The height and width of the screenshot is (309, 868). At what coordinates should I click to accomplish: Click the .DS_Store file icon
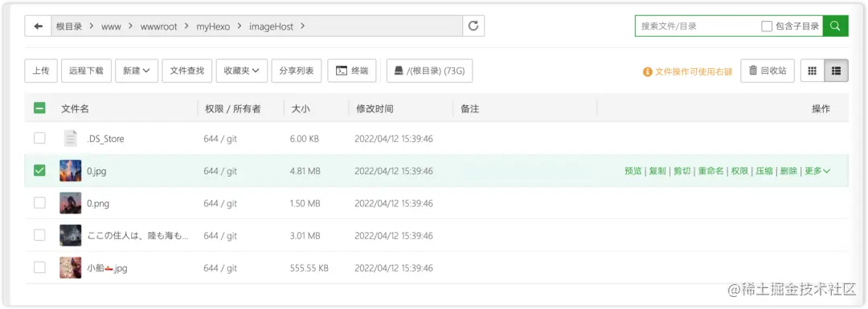coord(70,139)
